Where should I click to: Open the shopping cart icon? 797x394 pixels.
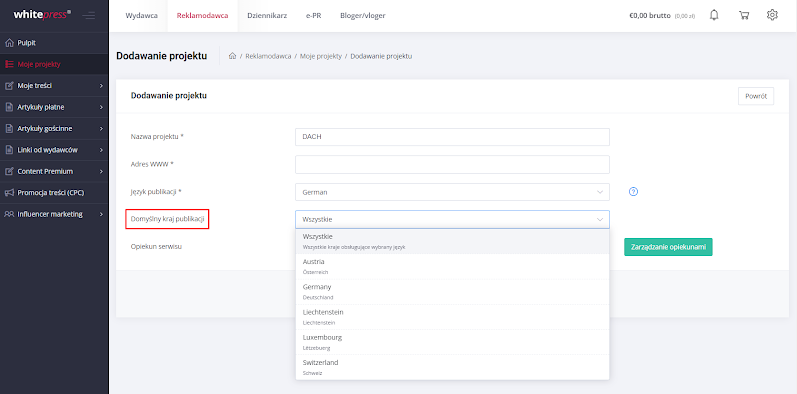point(744,15)
